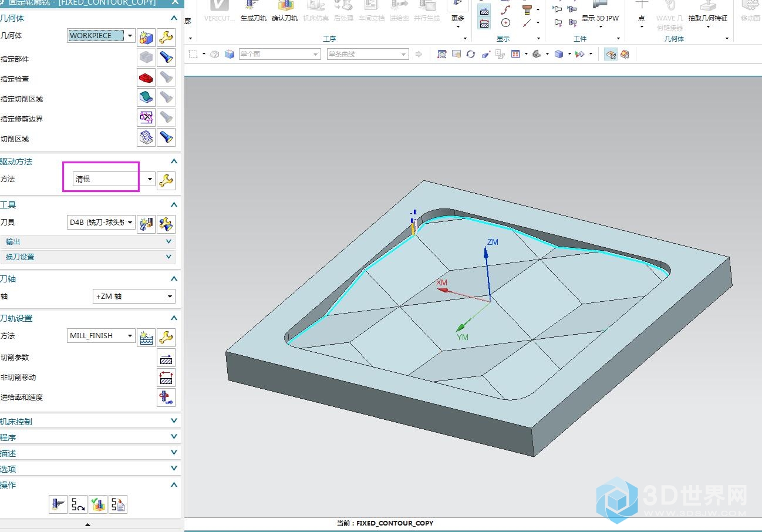Select the specify cut area icon
The height and width of the screenshot is (532, 762).
[x=146, y=97]
